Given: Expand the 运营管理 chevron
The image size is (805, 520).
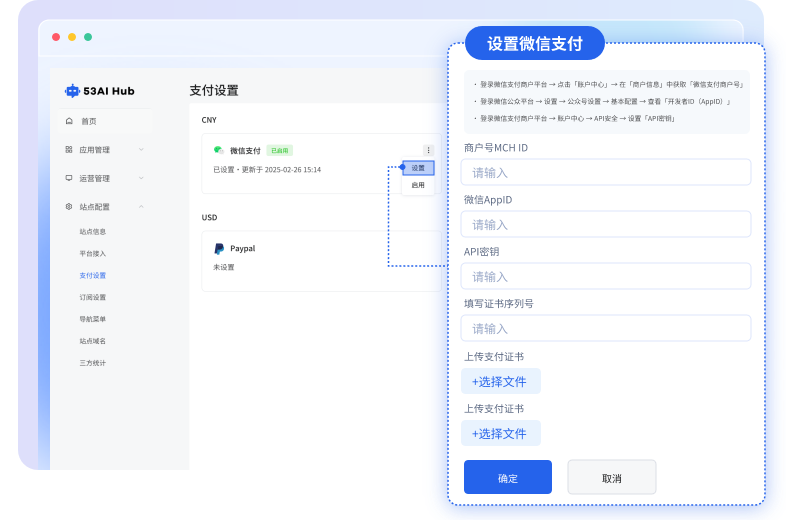Looking at the screenshot, I should click(141, 178).
